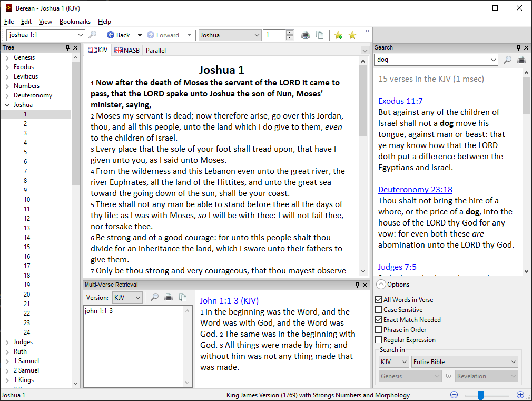This screenshot has width=532, height=401.
Task: Select Ruth in the book tree
Action: [x=20, y=351]
